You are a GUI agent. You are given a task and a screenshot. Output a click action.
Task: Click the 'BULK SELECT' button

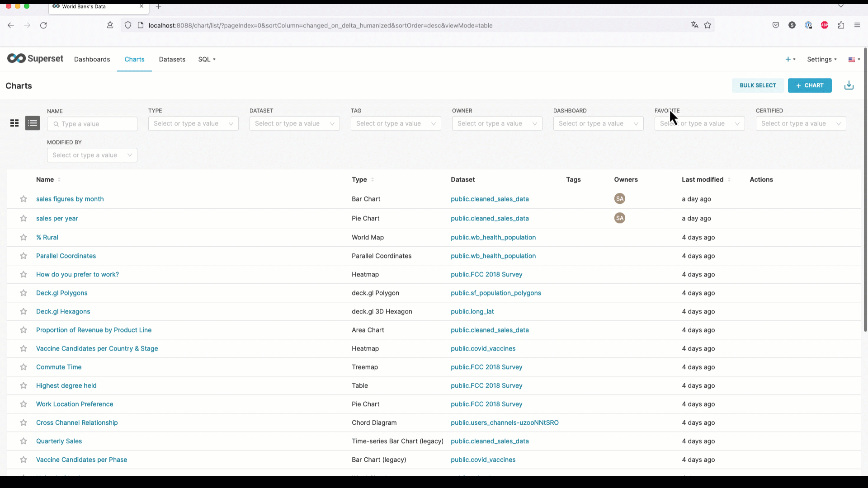click(x=758, y=85)
